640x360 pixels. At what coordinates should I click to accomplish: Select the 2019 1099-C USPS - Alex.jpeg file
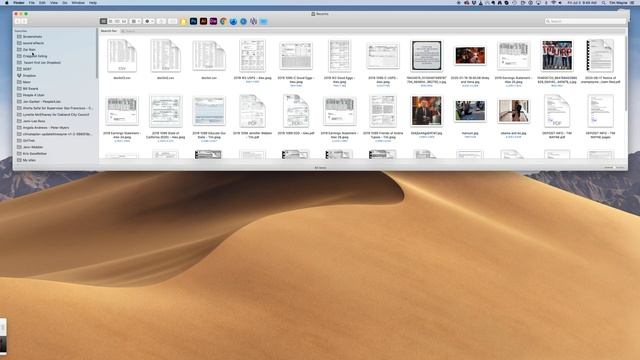[x=383, y=56]
